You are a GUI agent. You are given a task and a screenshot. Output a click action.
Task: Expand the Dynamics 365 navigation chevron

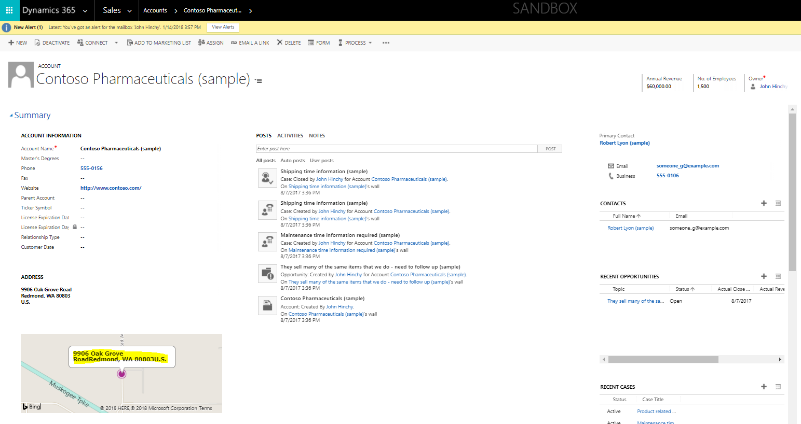point(85,11)
